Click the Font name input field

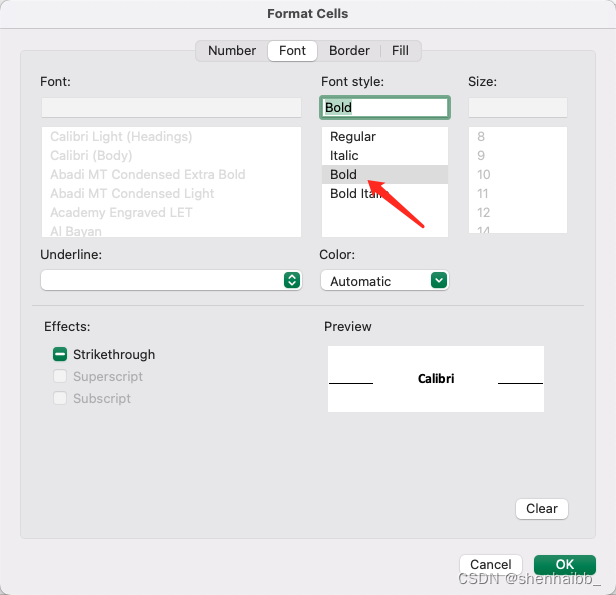coord(171,107)
